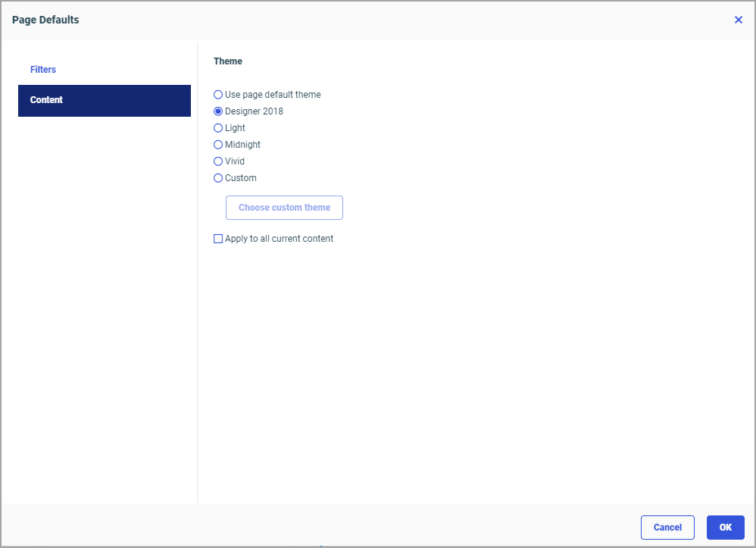
Task: Enable the Custom theme option
Action: coord(218,177)
